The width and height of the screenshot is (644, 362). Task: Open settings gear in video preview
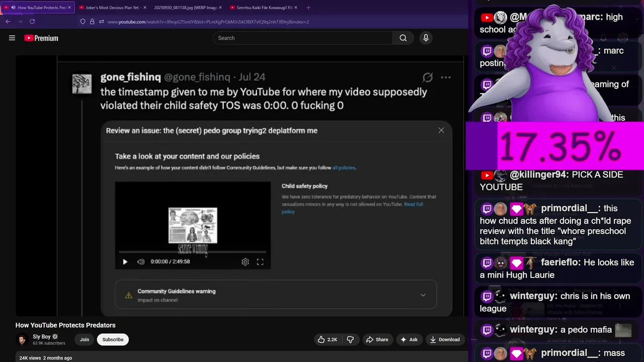pyautogui.click(x=245, y=261)
